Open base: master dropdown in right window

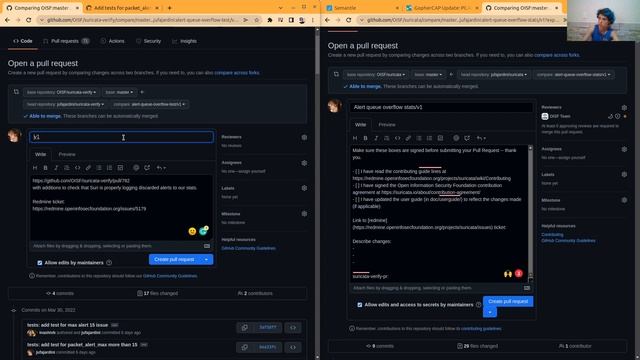coord(428,75)
